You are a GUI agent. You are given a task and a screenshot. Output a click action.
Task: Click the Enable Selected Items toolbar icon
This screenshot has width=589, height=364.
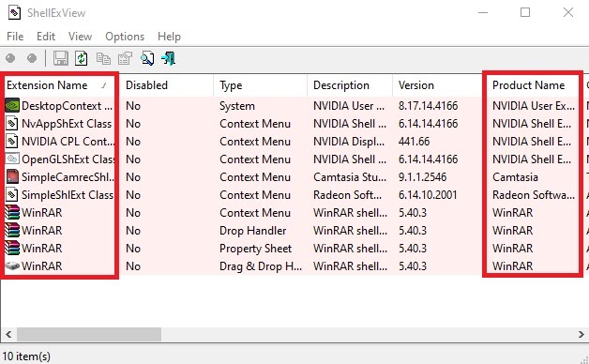tap(32, 58)
